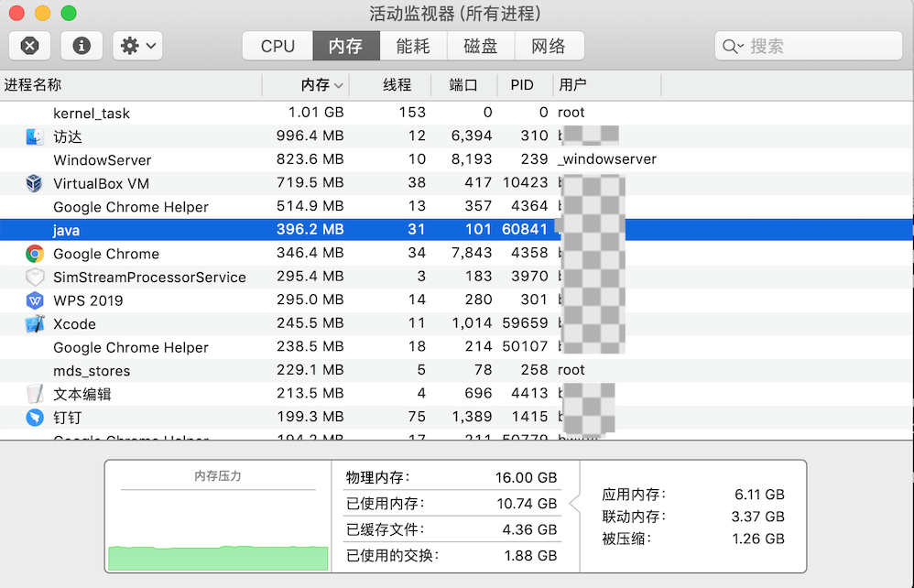Click the Xcode app icon
This screenshot has height=588, width=914.
(x=35, y=323)
